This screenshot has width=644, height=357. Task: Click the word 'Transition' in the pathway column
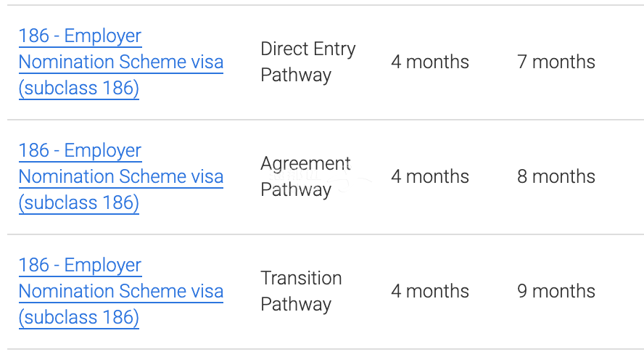click(301, 278)
